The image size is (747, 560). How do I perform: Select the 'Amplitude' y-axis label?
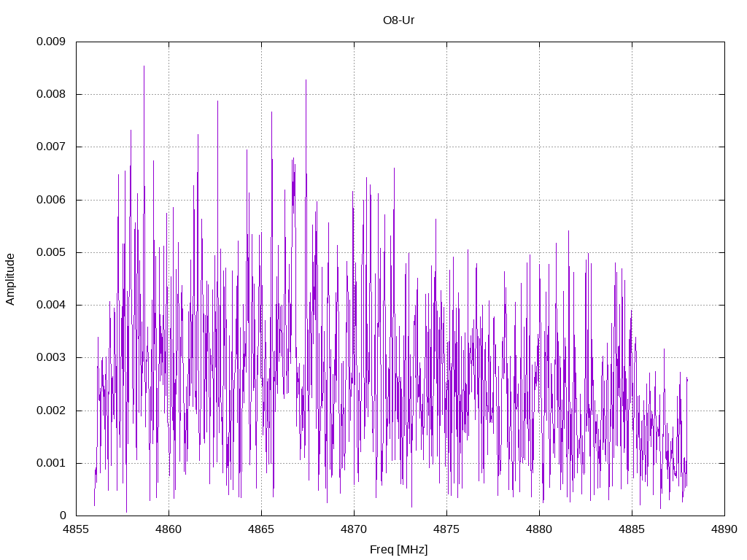[x=10, y=279]
